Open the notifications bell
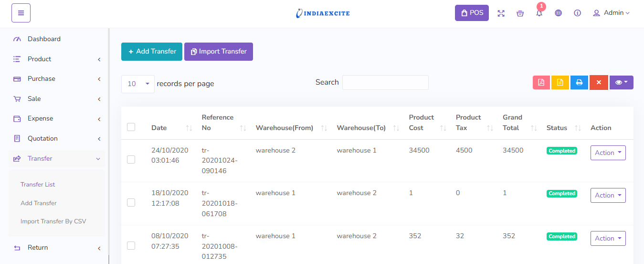This screenshot has width=644, height=264. pos(539,13)
